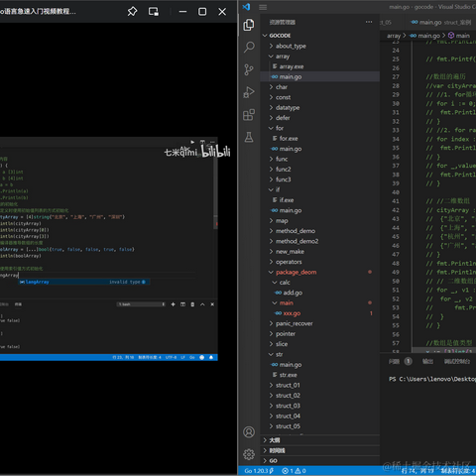476x476 pixels.
Task: Click the tab size 4 status item
Action: [x=458, y=471]
